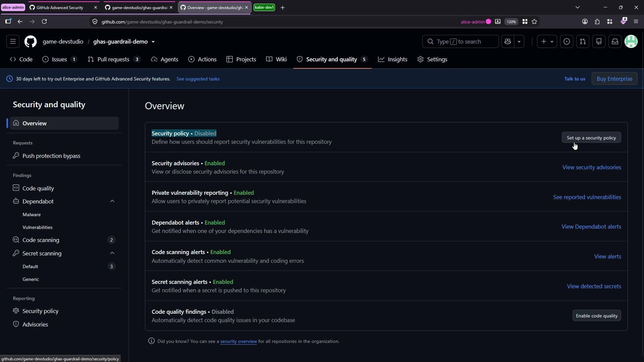Screen dimensions: 644x362
Task: Open the Pull requests tab
Action: point(114,59)
